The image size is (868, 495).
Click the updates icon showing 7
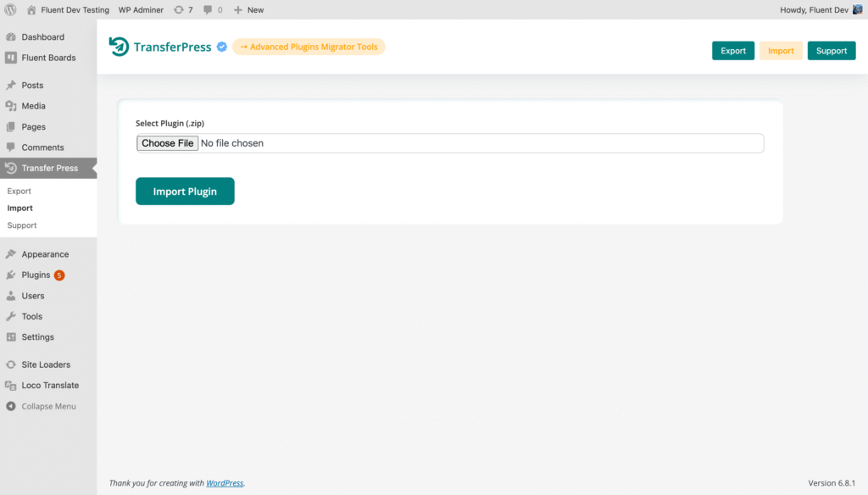[178, 9]
